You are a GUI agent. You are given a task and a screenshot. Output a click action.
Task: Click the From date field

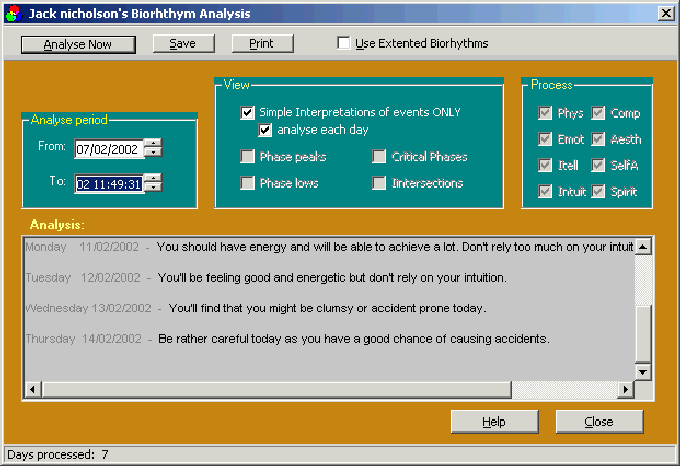pyautogui.click(x=109, y=149)
